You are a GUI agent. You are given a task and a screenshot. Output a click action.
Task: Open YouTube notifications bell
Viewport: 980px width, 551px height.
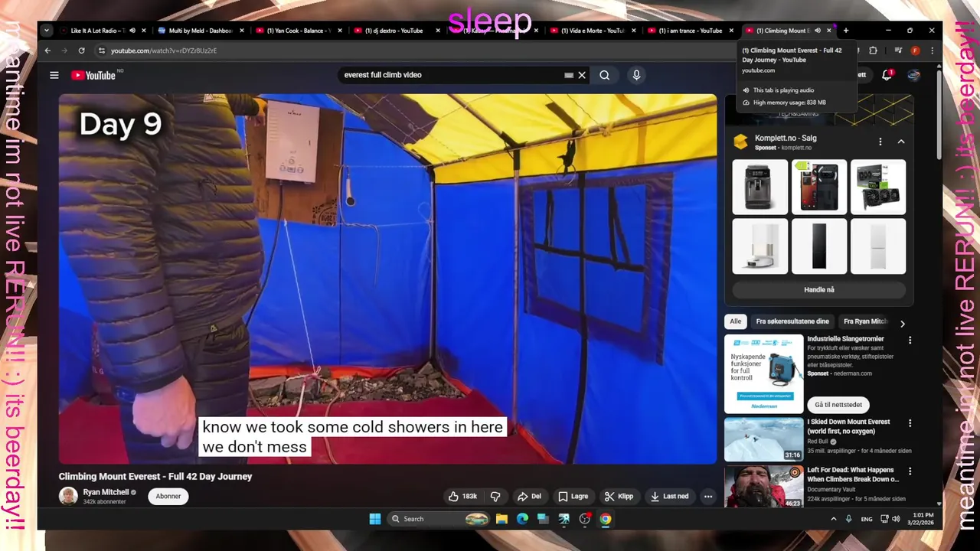tap(887, 75)
